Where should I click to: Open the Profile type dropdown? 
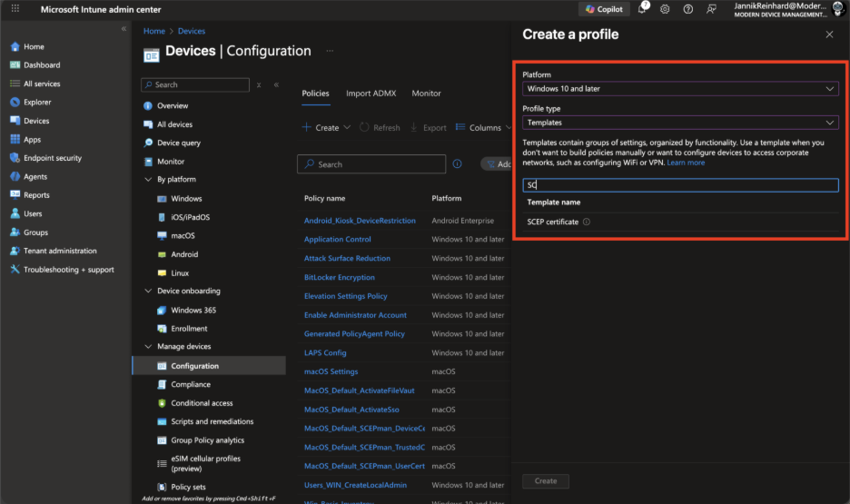click(679, 123)
